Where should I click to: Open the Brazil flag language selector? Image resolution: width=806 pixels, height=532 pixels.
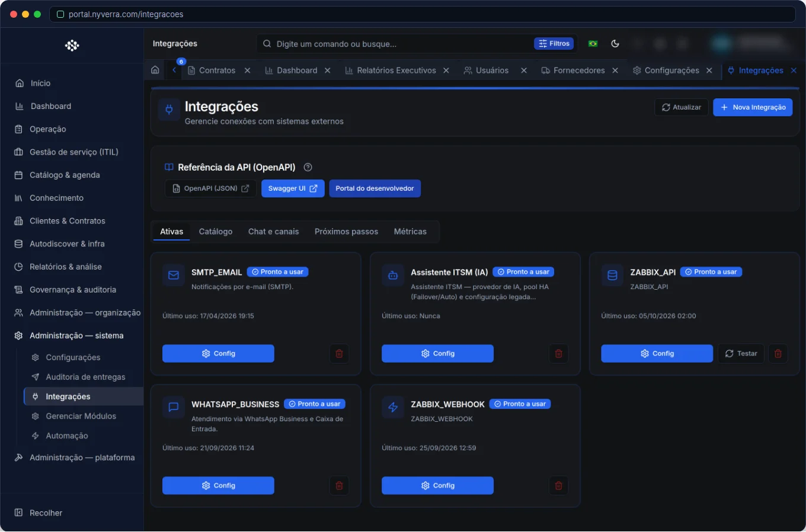coord(593,43)
